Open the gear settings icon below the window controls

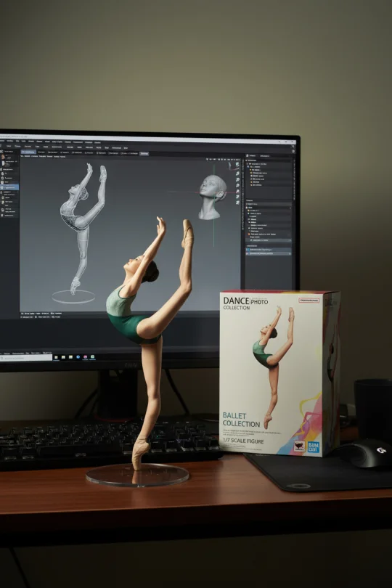(x=293, y=151)
